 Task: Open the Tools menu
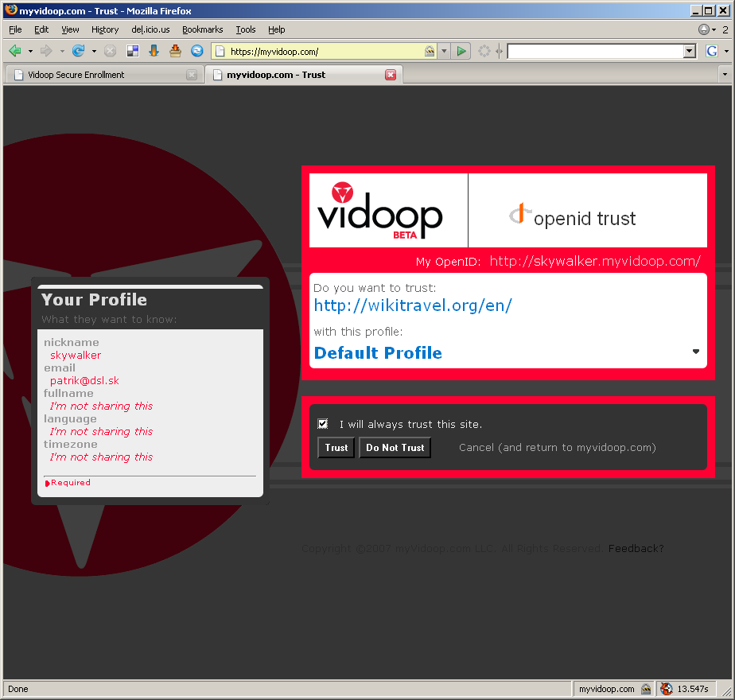coord(246,29)
